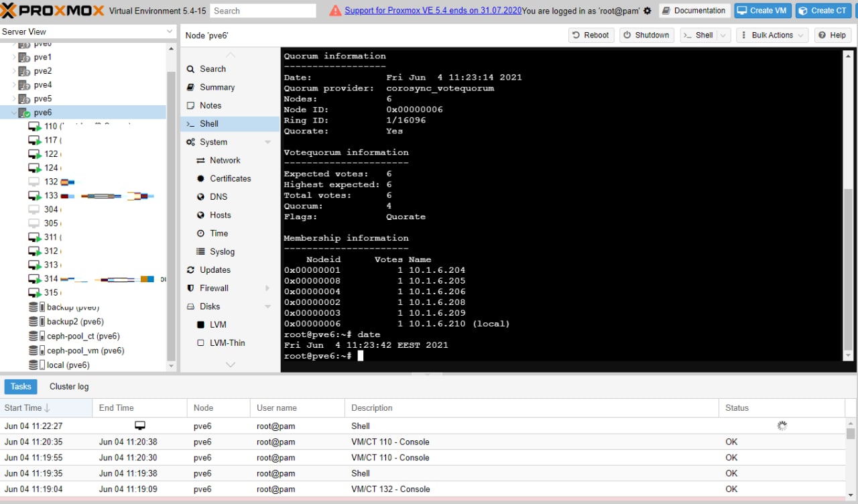Viewport: 858px width, 504px height.
Task: Click the Shutdown button
Action: click(x=646, y=36)
